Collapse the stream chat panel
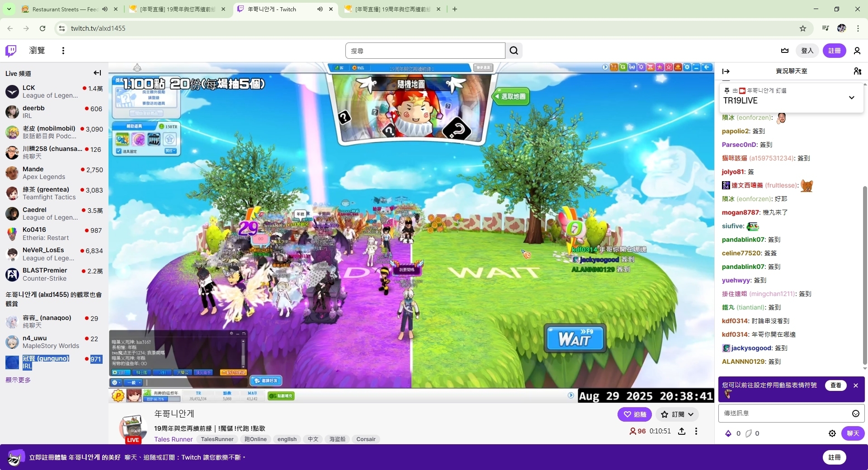 pos(726,71)
